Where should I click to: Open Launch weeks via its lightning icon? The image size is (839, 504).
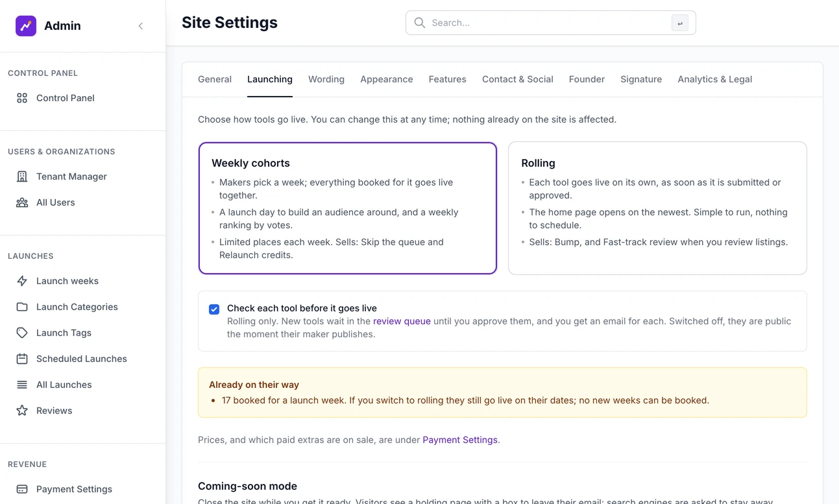click(x=22, y=281)
